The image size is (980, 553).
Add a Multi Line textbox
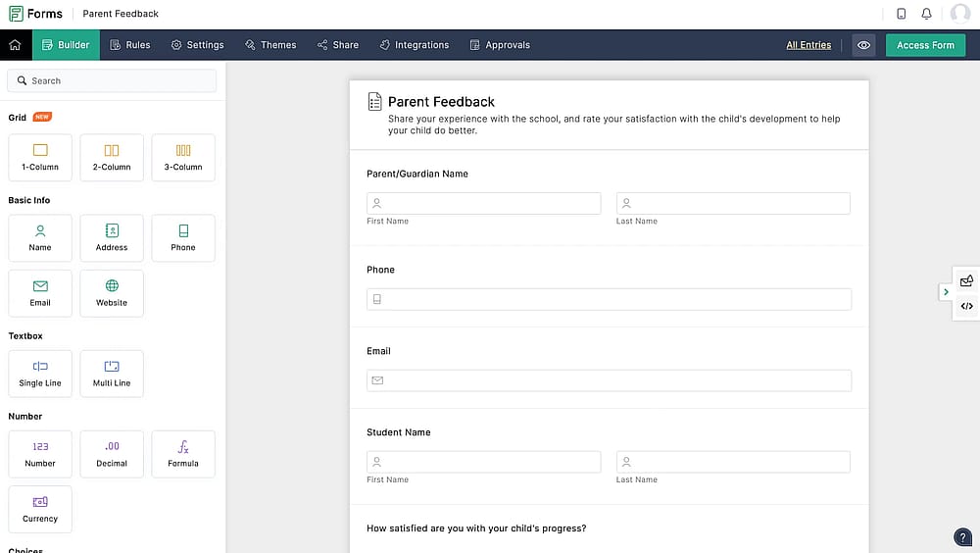coord(112,374)
